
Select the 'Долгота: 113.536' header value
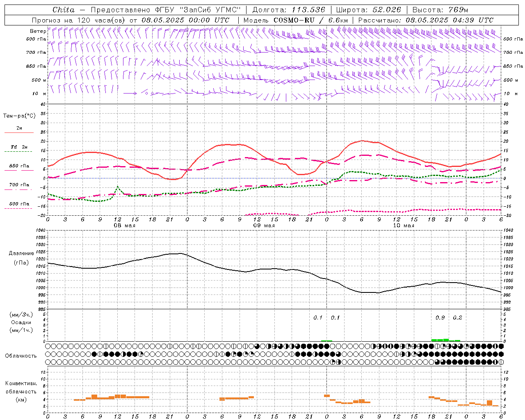(289, 10)
